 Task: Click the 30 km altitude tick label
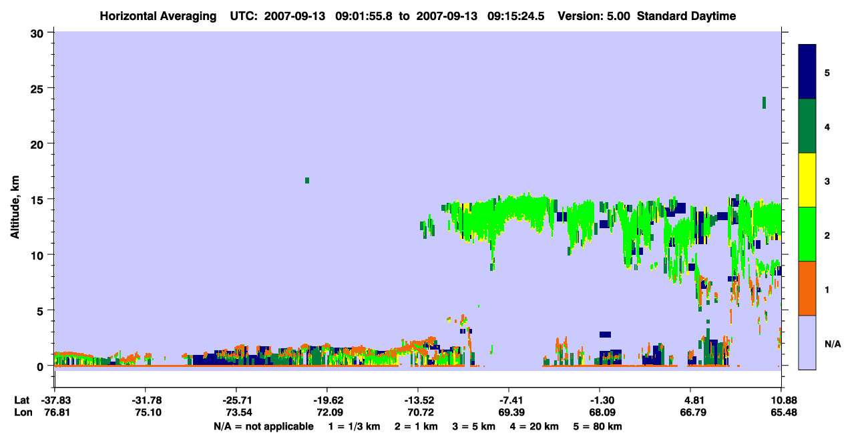pyautogui.click(x=39, y=33)
